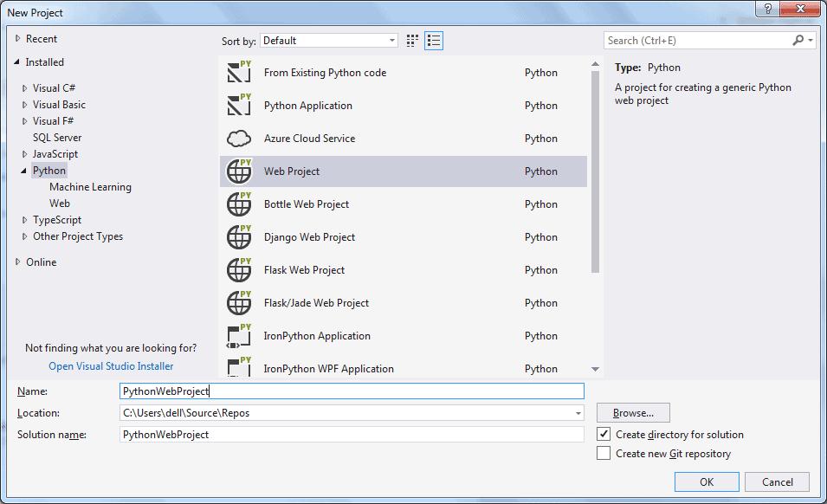827x504 pixels.
Task: Click the Flask/Jade Web Project globe icon
Action: pyautogui.click(x=239, y=302)
